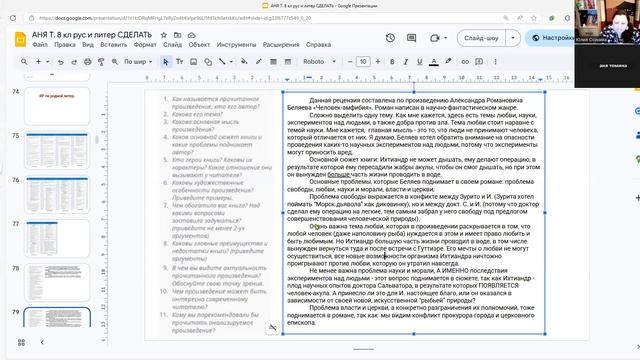This screenshot has width=640, height=360.
Task: Reload the browser page
Action: [x=13, y=18]
